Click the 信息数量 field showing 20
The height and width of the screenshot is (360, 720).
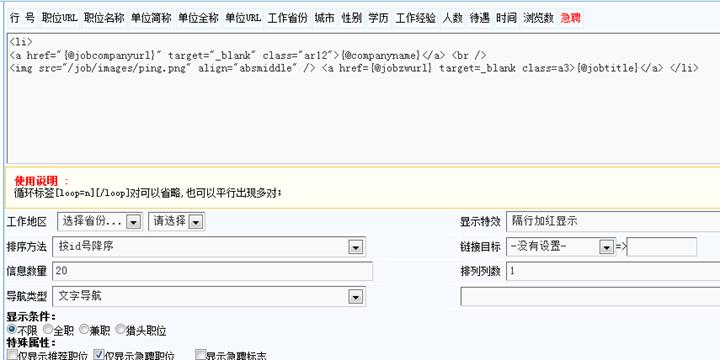[x=213, y=271]
